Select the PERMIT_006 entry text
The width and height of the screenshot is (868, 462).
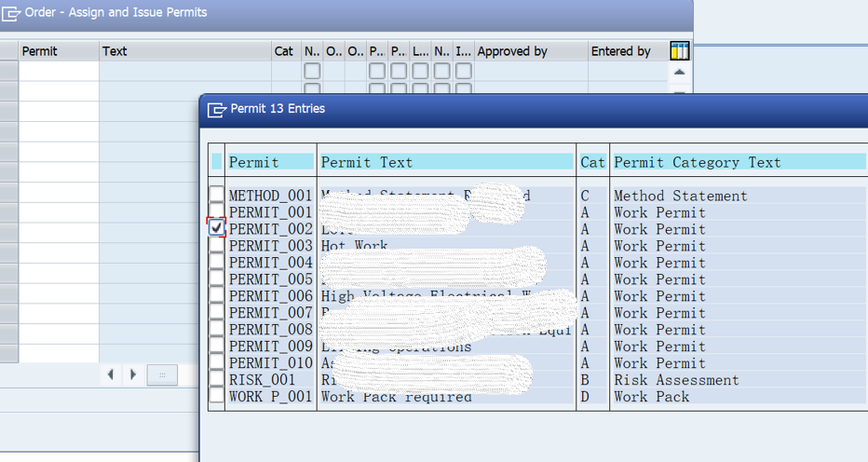click(x=271, y=296)
